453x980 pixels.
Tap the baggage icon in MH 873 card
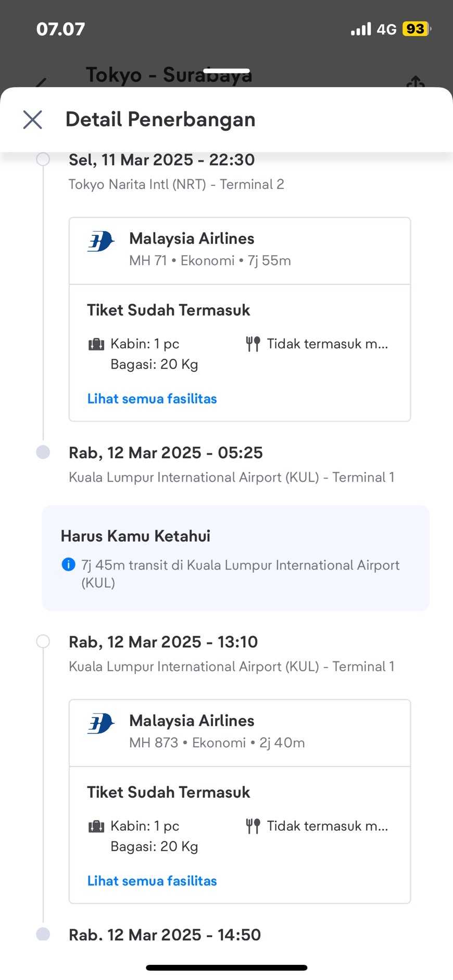point(96,826)
